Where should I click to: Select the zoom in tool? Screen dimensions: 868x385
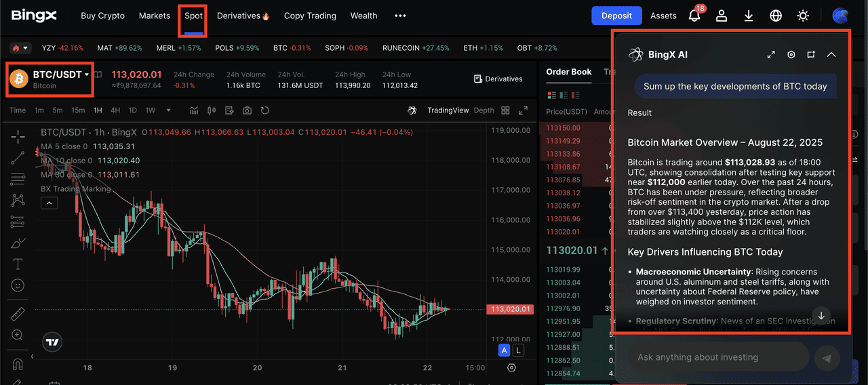[x=18, y=336]
